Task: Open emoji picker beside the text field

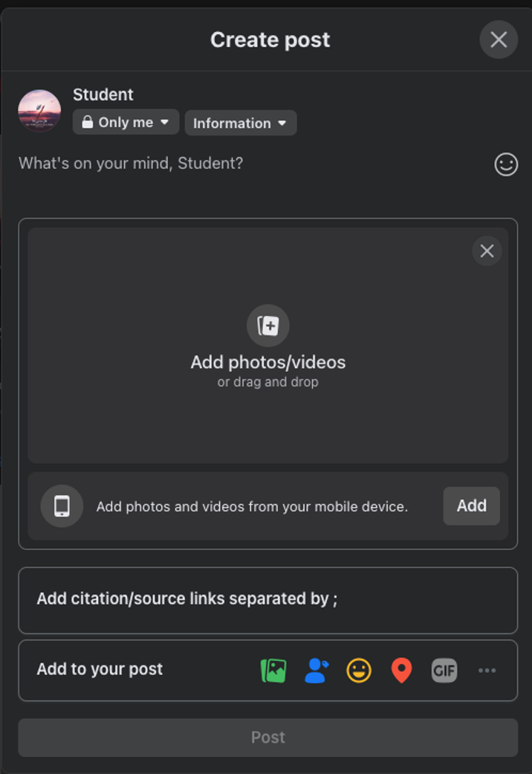Action: click(506, 164)
